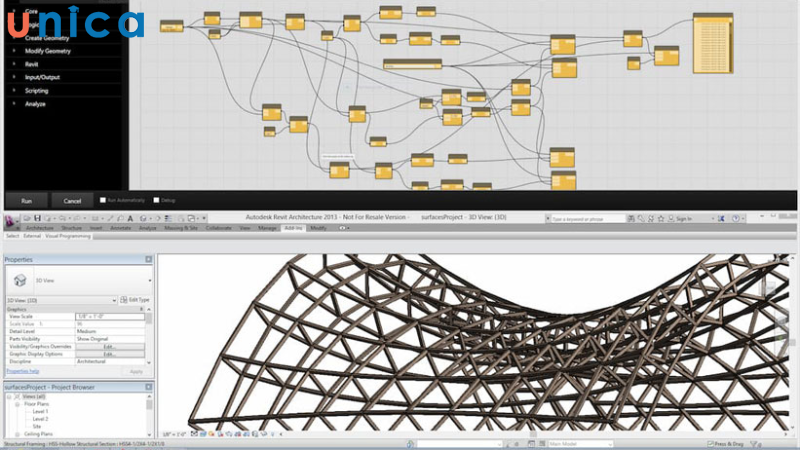Click the Thin Lines icon in toolbar

click(x=168, y=218)
